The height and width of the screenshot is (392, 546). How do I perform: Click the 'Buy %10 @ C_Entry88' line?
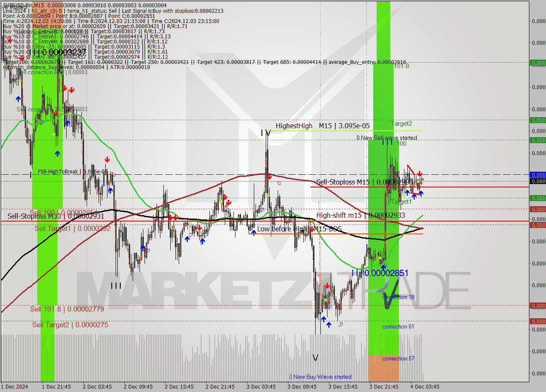85,42
